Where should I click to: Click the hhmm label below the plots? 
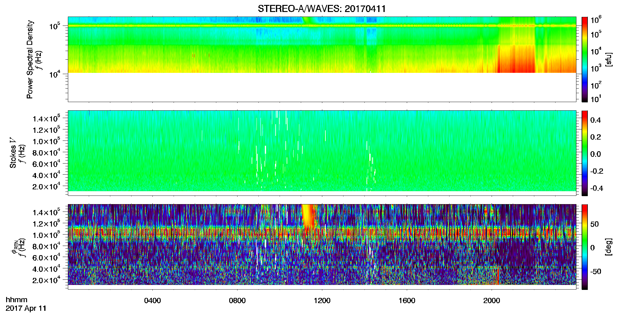pyautogui.click(x=17, y=300)
